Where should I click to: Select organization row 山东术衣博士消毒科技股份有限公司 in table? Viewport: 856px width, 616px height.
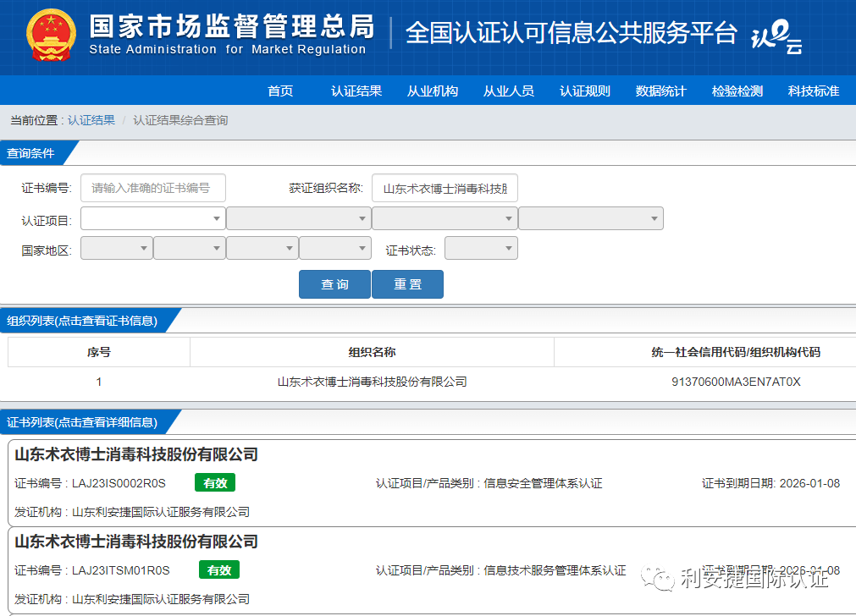click(372, 382)
